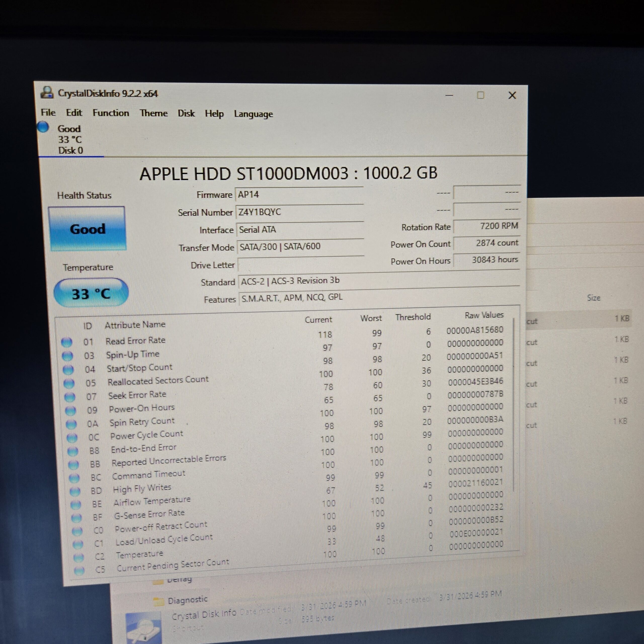Click the Read Error Rate status indicator icon

[x=67, y=342]
